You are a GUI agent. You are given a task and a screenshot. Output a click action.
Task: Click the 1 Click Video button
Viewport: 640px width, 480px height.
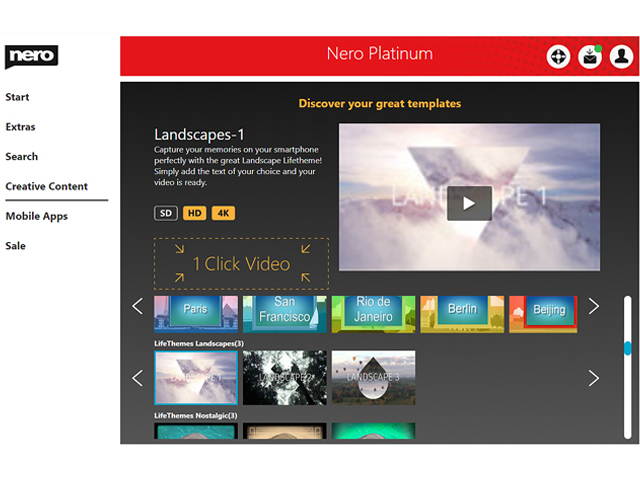pyautogui.click(x=241, y=264)
